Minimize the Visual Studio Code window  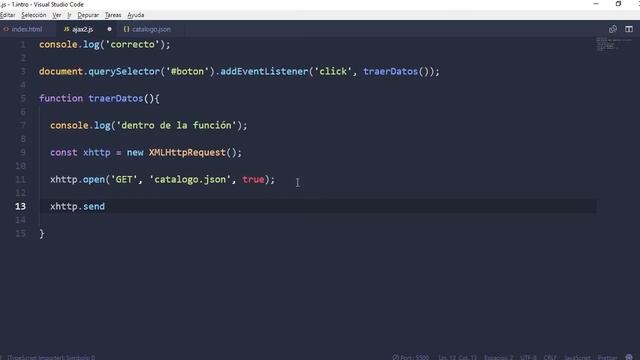[596, 4]
